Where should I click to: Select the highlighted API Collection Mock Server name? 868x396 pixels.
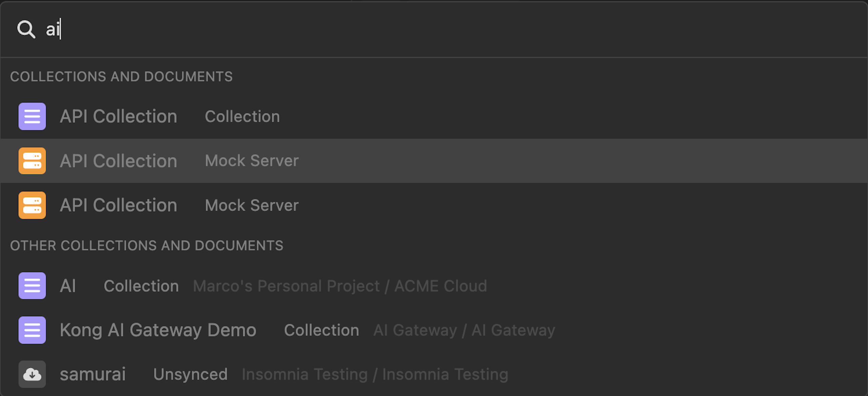point(118,161)
